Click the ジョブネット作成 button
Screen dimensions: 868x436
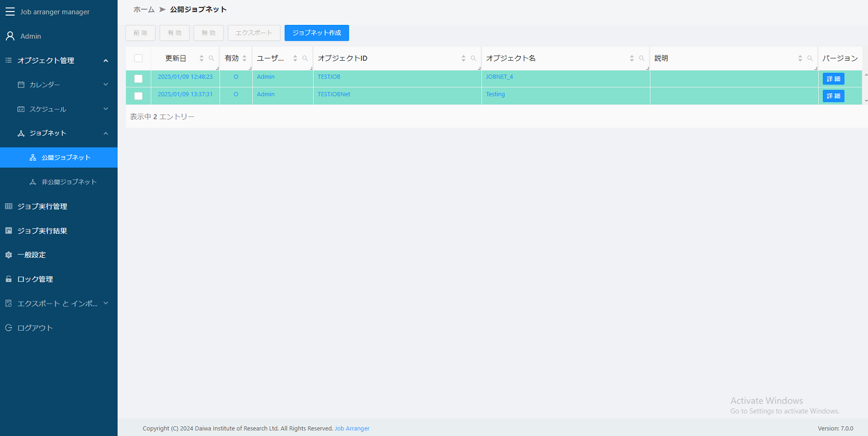pos(317,33)
